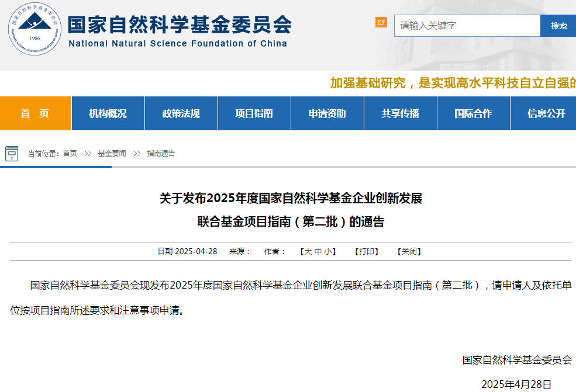Image resolution: width=576 pixels, height=392 pixels.
Task: Switch to English via the EN icon
Action: (x=381, y=22)
